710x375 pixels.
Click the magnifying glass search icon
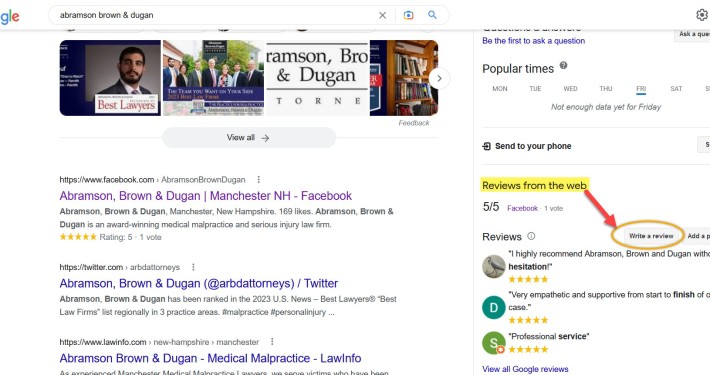click(432, 15)
